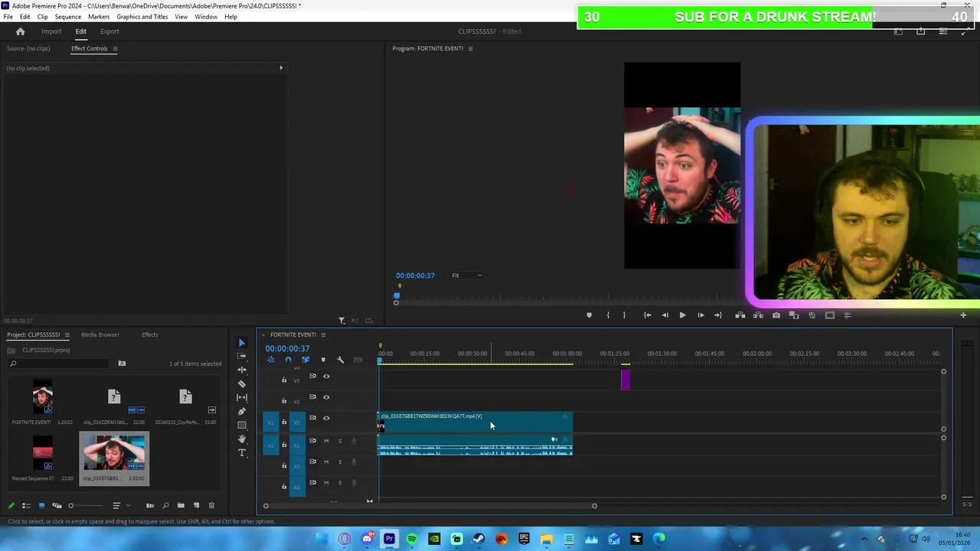Open the Project panel hamburger menu

[67, 335]
